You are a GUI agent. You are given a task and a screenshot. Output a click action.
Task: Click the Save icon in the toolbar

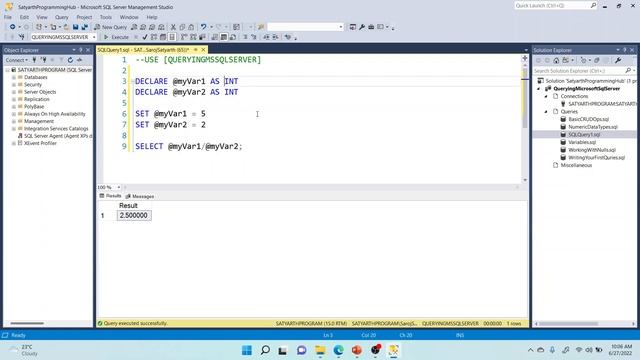coord(76,27)
